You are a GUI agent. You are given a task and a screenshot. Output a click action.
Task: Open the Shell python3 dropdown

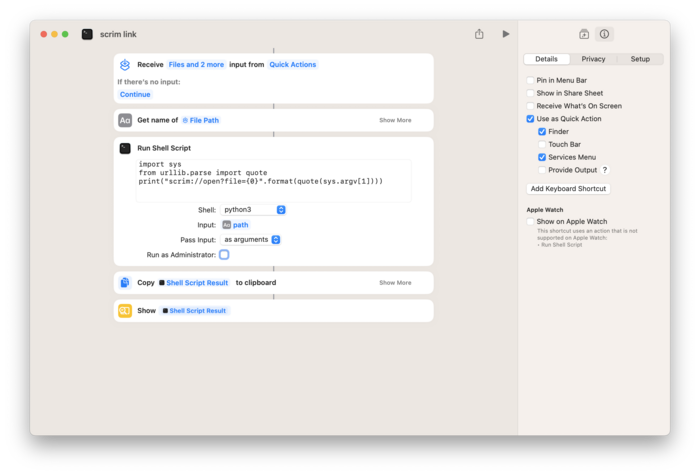click(253, 210)
